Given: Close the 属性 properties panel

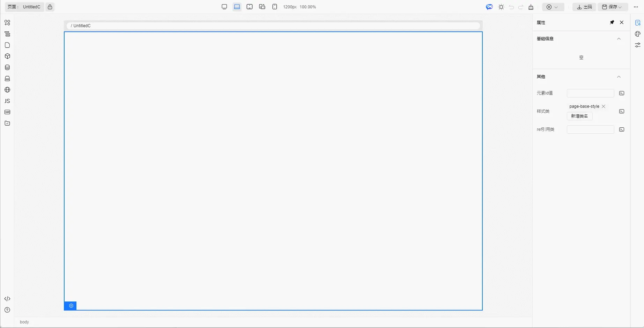Looking at the screenshot, I should 622,22.
